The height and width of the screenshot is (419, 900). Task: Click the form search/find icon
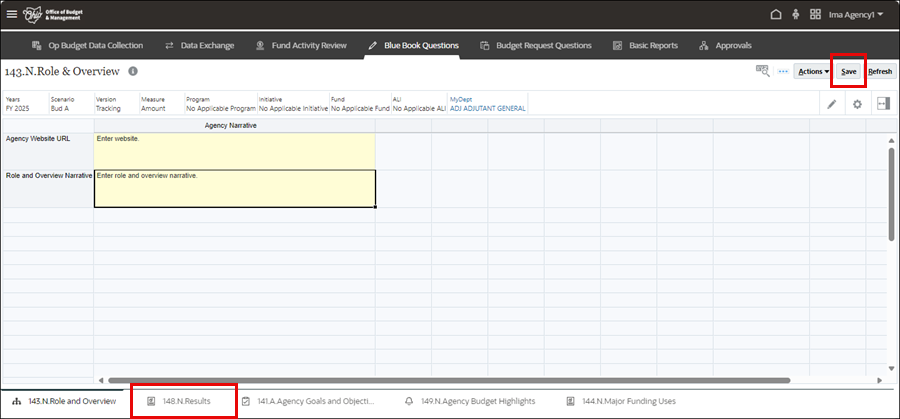(x=763, y=71)
